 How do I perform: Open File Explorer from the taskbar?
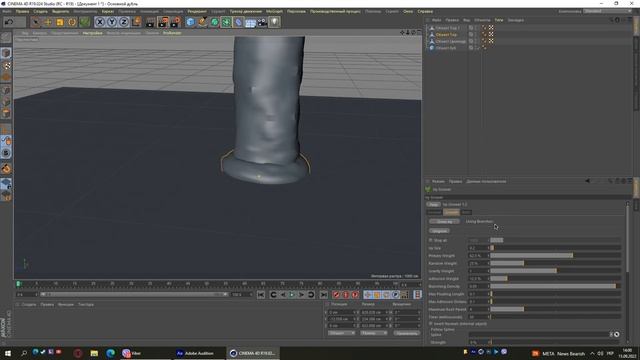(x=94, y=353)
